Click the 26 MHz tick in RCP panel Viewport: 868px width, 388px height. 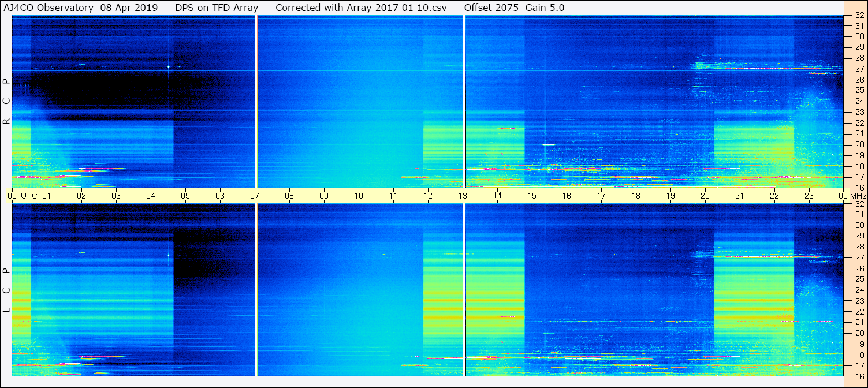coord(859,80)
